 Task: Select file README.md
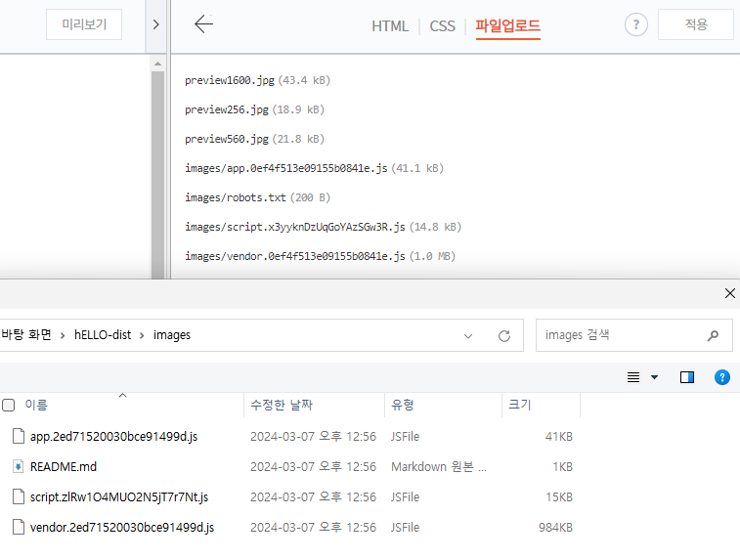tap(64, 466)
